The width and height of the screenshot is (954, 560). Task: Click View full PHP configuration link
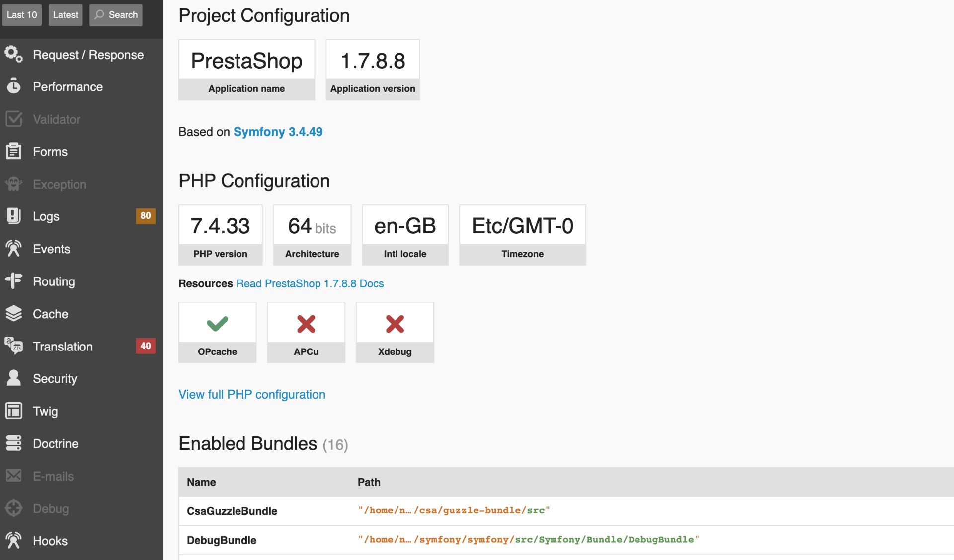click(x=252, y=394)
